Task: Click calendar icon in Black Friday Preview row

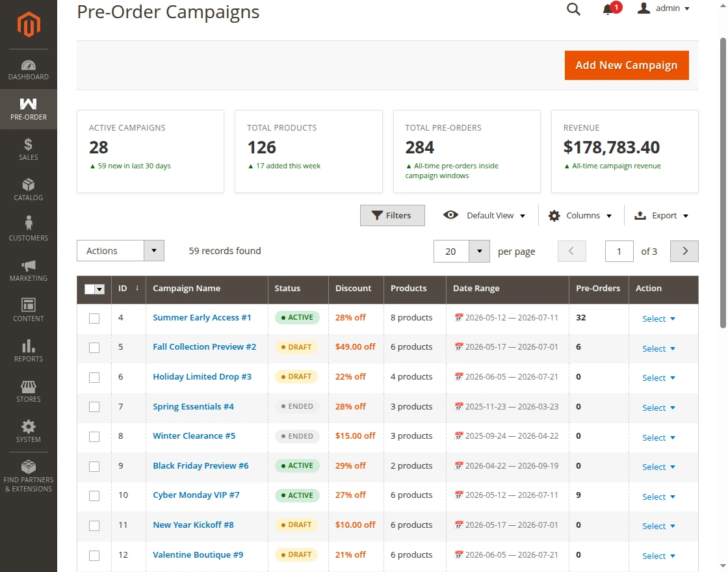Action: point(459,465)
